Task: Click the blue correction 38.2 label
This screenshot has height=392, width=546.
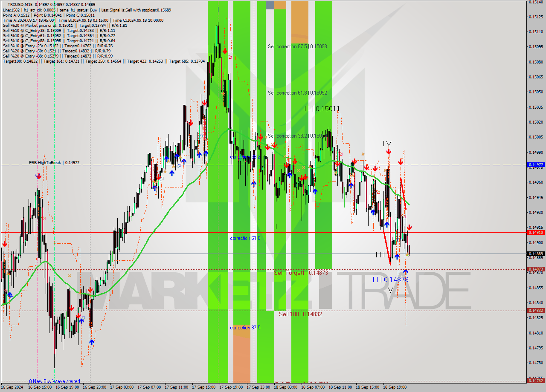Action: [x=245, y=157]
